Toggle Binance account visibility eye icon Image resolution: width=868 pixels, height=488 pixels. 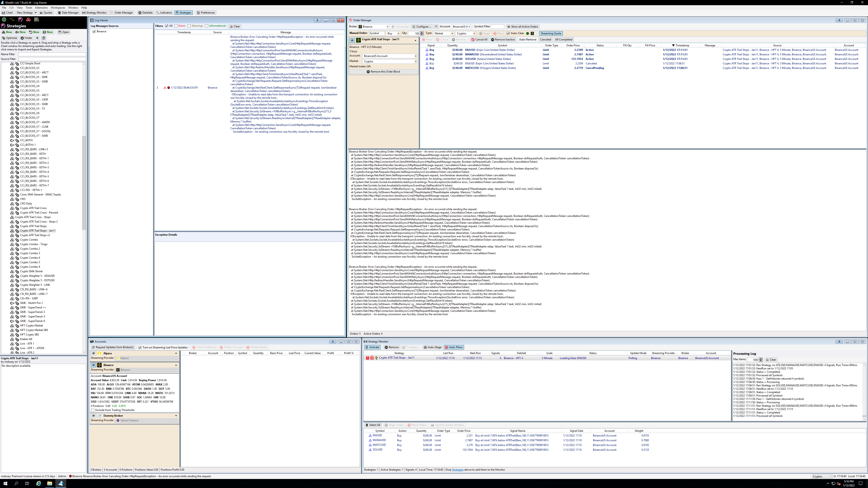94,365
